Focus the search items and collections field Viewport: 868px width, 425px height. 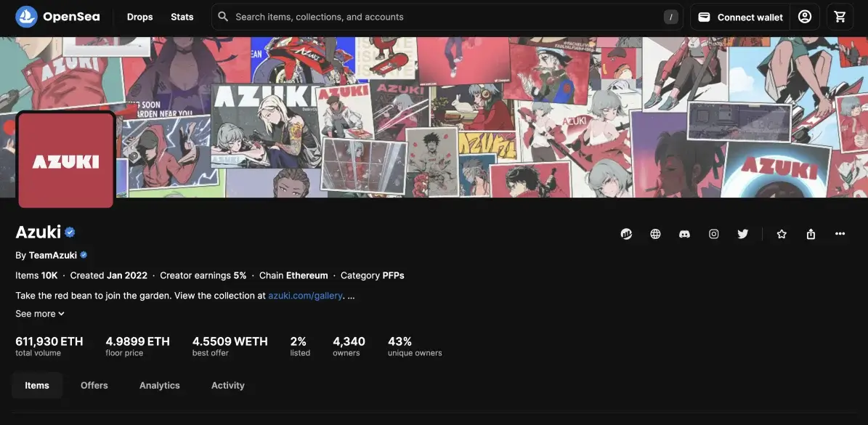pos(447,17)
